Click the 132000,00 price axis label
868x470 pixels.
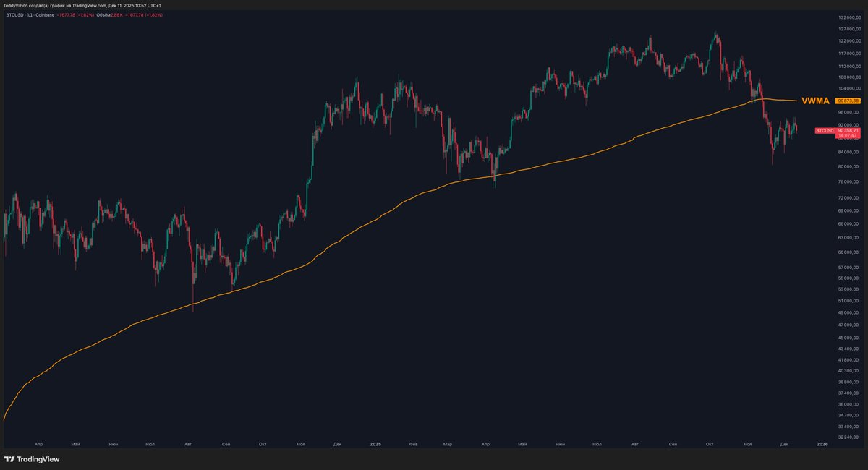pyautogui.click(x=848, y=17)
